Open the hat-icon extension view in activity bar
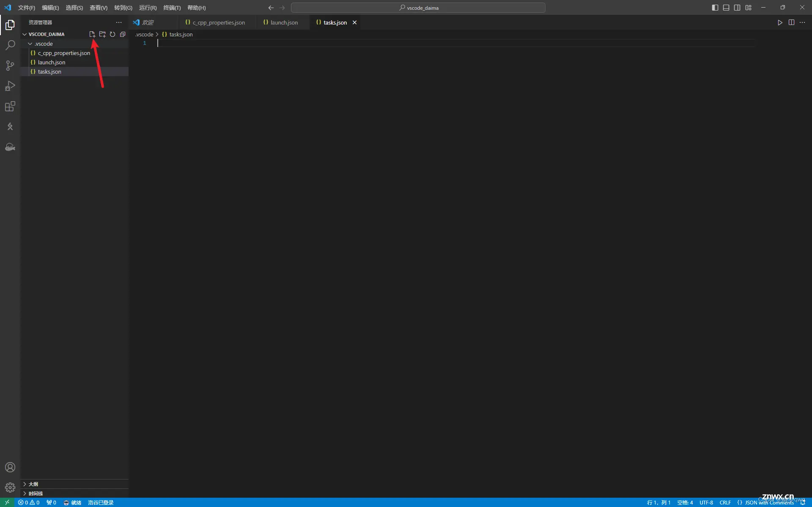Viewport: 812px width, 507px height. (x=10, y=147)
